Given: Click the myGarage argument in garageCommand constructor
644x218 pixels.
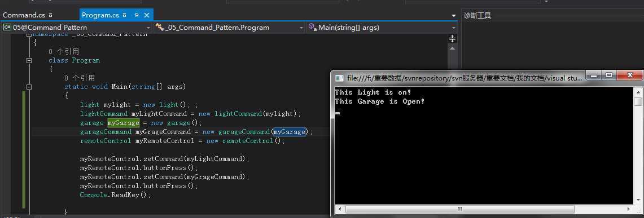Looking at the screenshot, I should click(x=290, y=132).
